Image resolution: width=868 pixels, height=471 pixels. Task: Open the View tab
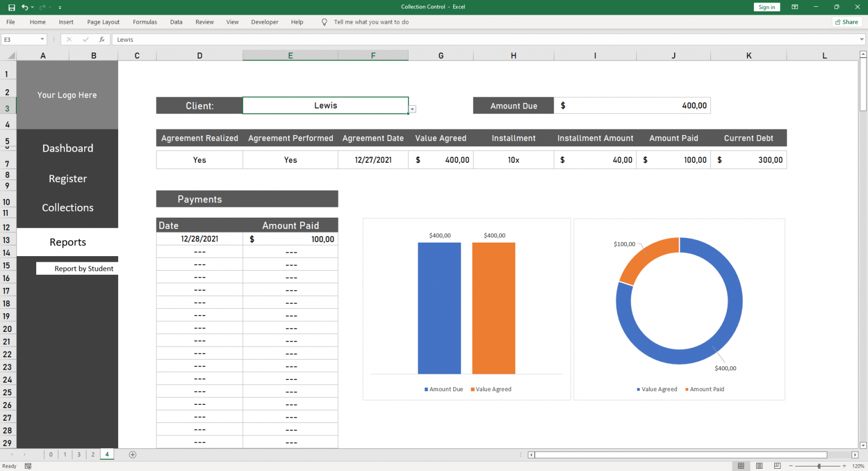point(232,22)
